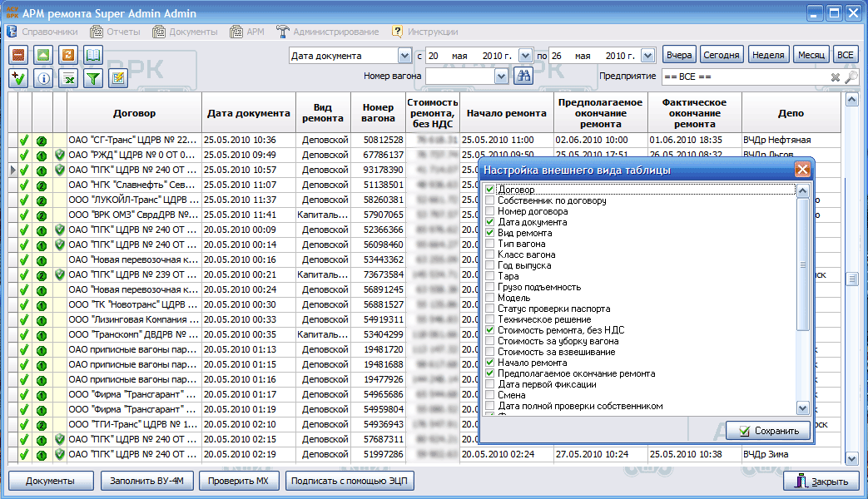Click the Проверить МХ button

(x=238, y=481)
